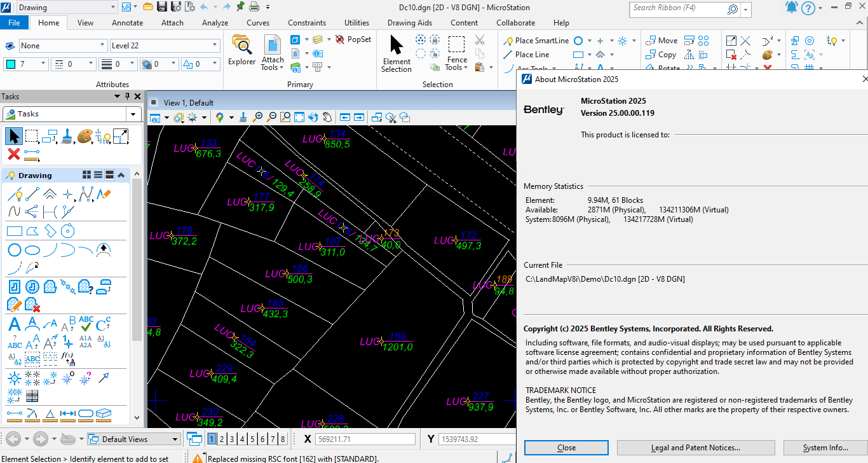
Task: Open the Drawing workflow dropdown
Action: click(113, 7)
